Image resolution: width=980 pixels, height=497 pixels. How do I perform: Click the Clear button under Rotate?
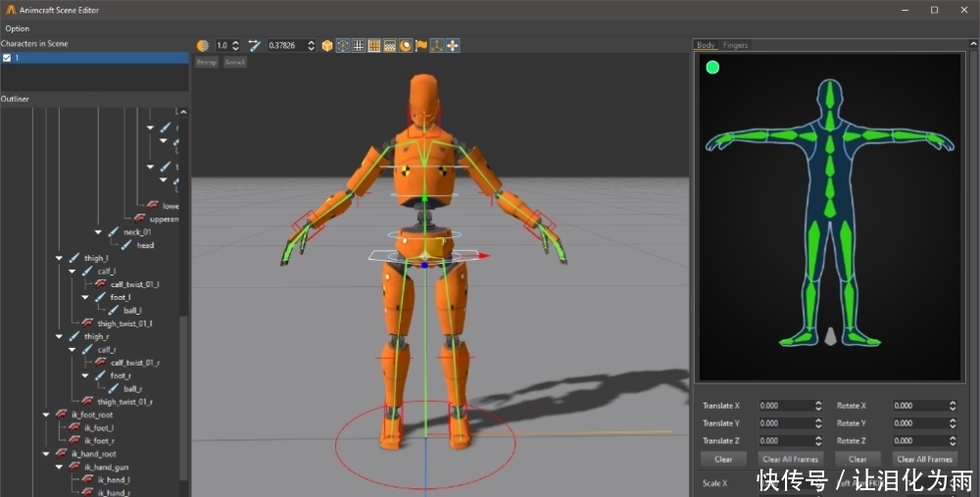coord(857,459)
